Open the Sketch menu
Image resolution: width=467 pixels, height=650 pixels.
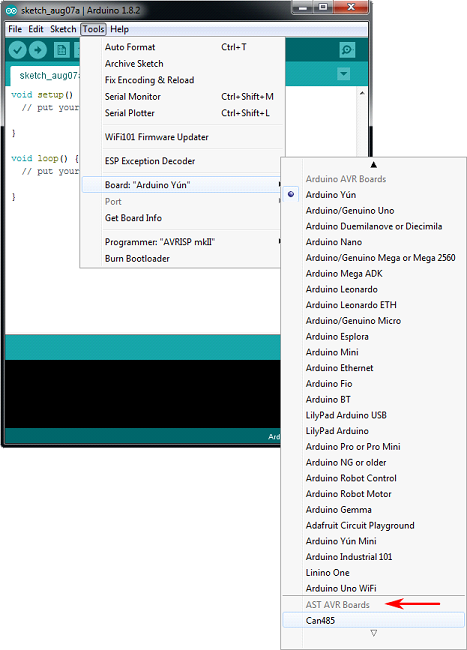pyautogui.click(x=63, y=29)
